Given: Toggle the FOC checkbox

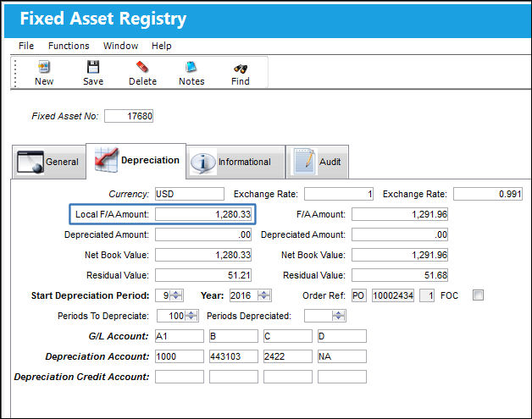Looking at the screenshot, I should coord(478,295).
